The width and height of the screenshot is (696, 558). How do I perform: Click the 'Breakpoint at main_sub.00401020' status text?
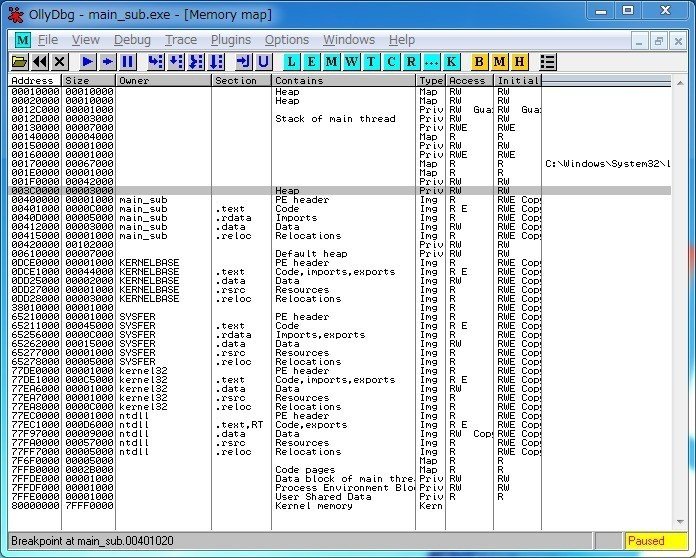[92, 541]
